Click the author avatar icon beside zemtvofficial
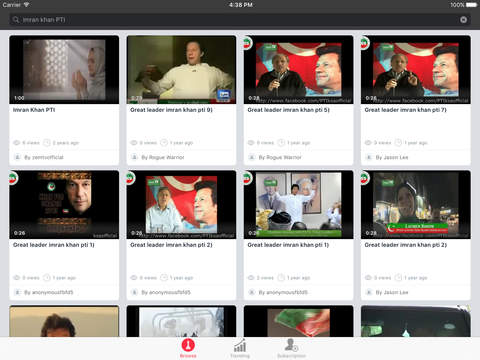This screenshot has height=360, width=480. [17, 157]
